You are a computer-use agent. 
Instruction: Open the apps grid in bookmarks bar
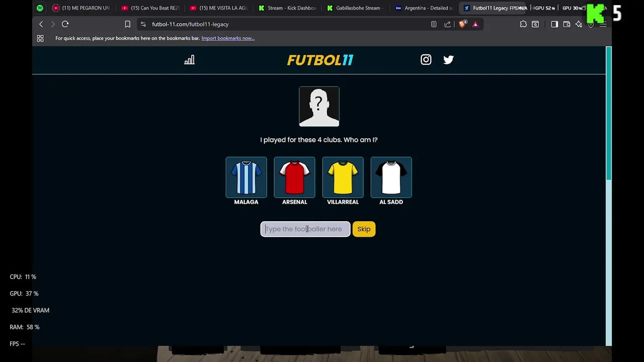(40, 38)
